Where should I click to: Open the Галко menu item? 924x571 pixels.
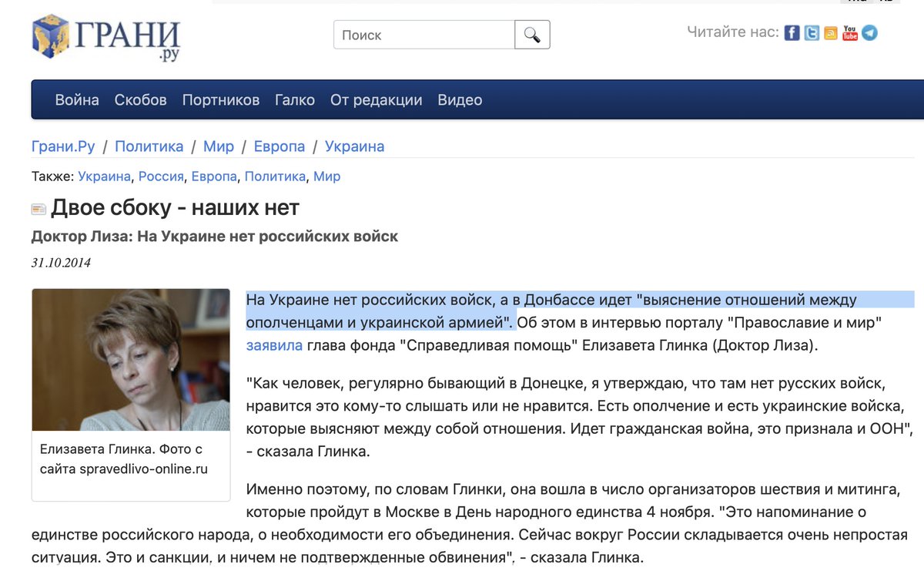[x=295, y=100]
